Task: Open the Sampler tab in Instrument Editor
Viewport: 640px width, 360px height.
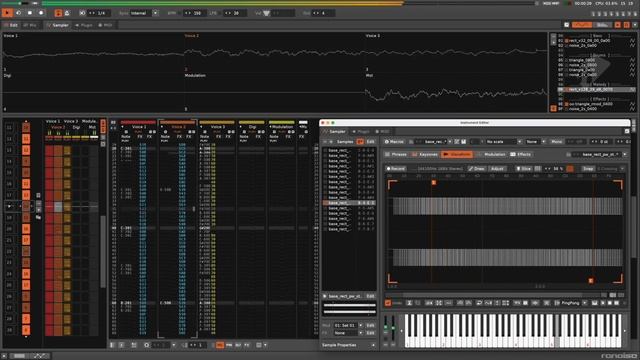Action: (335, 132)
